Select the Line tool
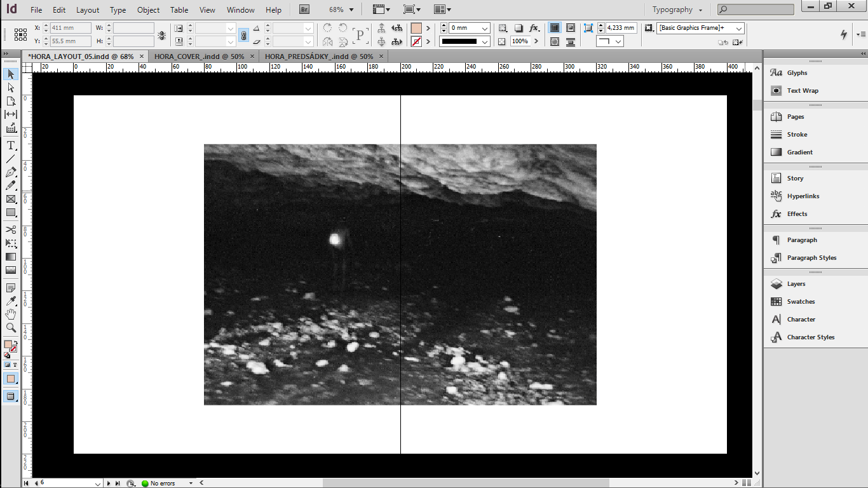 coord(11,159)
